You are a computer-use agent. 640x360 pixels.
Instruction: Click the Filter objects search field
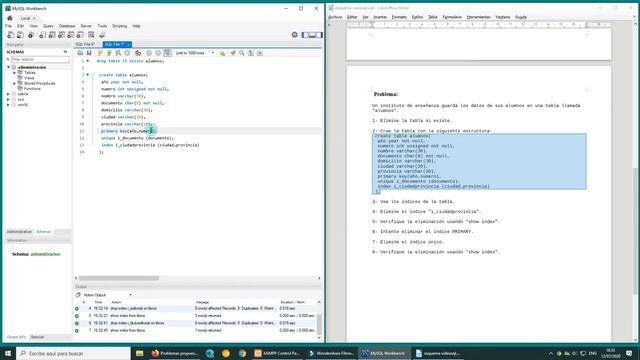pyautogui.click(x=40, y=60)
